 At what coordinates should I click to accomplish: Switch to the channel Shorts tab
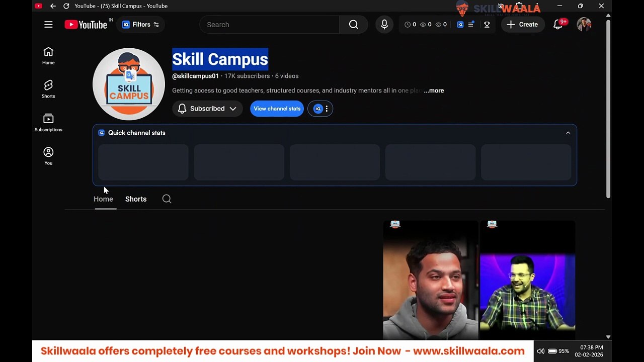tap(136, 199)
